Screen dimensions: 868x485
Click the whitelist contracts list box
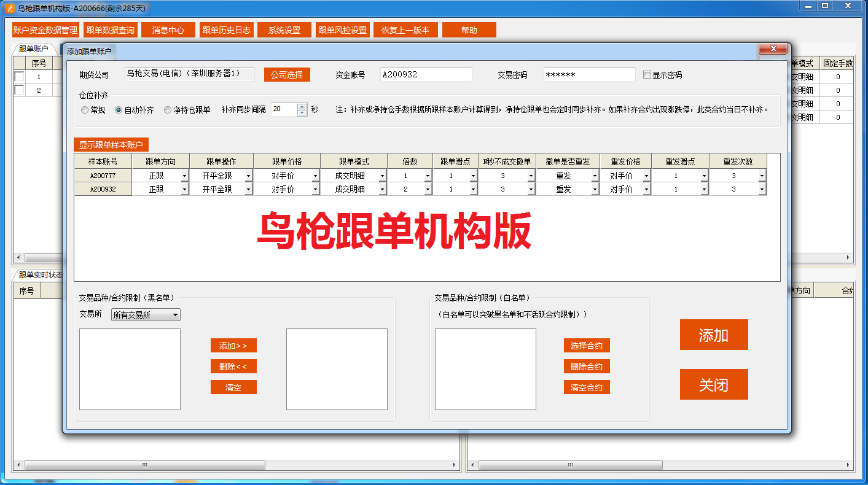click(485, 369)
